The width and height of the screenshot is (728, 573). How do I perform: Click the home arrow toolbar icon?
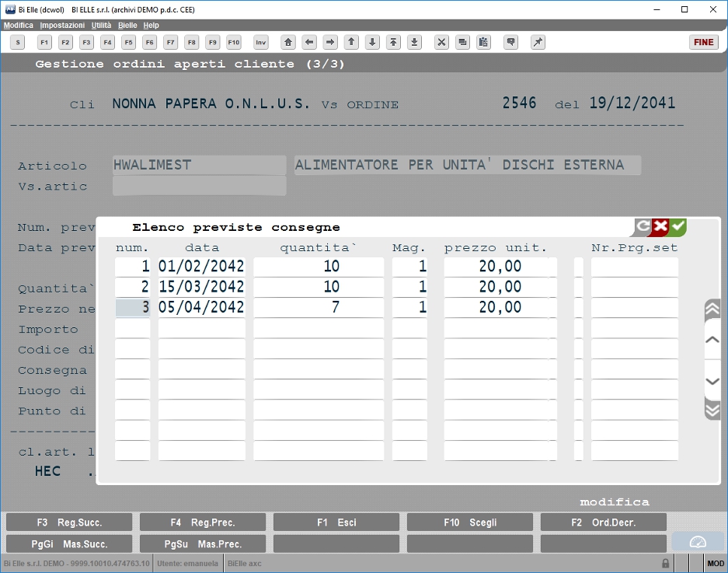[x=288, y=42]
